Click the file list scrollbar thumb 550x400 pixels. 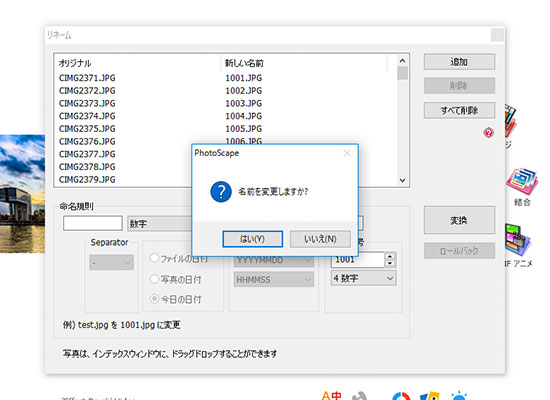pyautogui.click(x=402, y=73)
